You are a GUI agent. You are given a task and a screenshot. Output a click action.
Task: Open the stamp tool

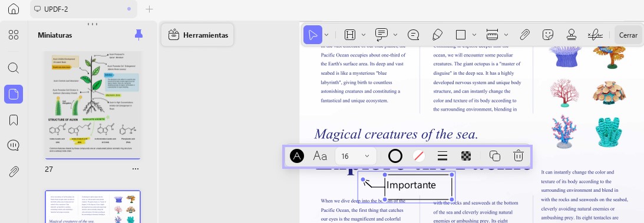[x=572, y=35]
